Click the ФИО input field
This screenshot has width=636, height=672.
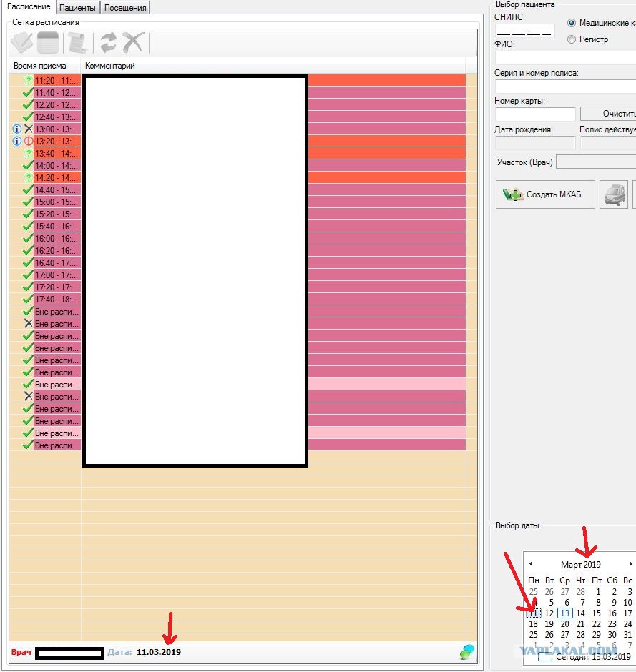pyautogui.click(x=566, y=57)
